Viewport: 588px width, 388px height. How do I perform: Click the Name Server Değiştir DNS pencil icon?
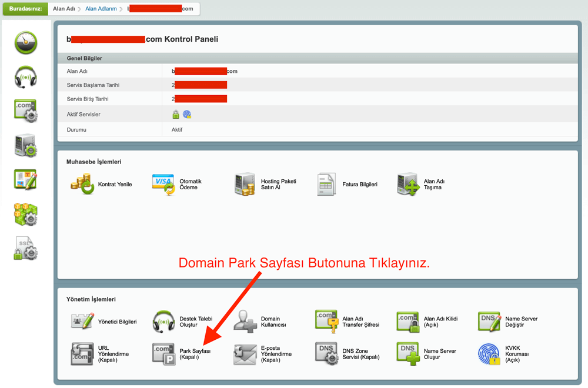(489, 321)
